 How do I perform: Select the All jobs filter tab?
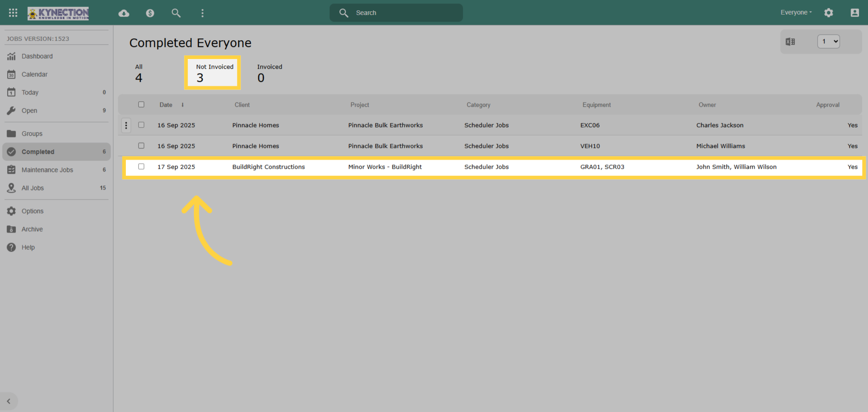139,73
